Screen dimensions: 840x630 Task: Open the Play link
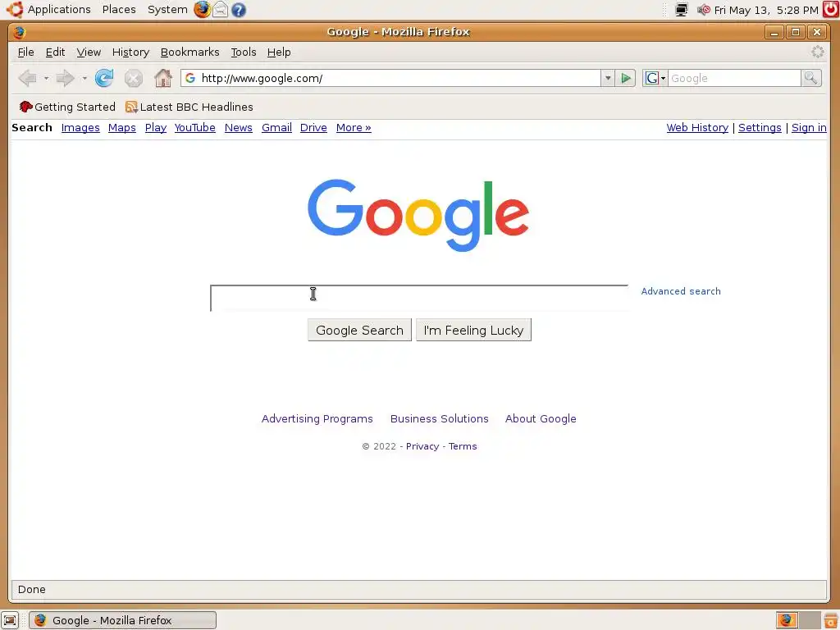coord(155,127)
